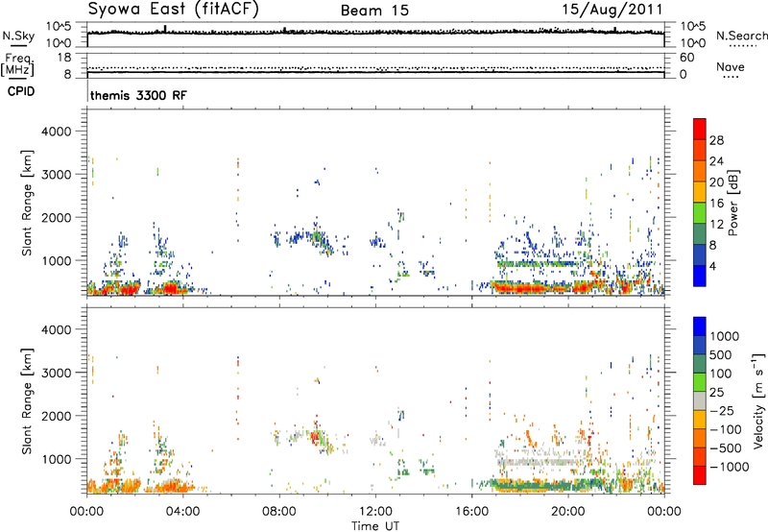Click the "-25" Velocity colorbar tick label
The height and width of the screenshot is (532, 768).
[722, 410]
